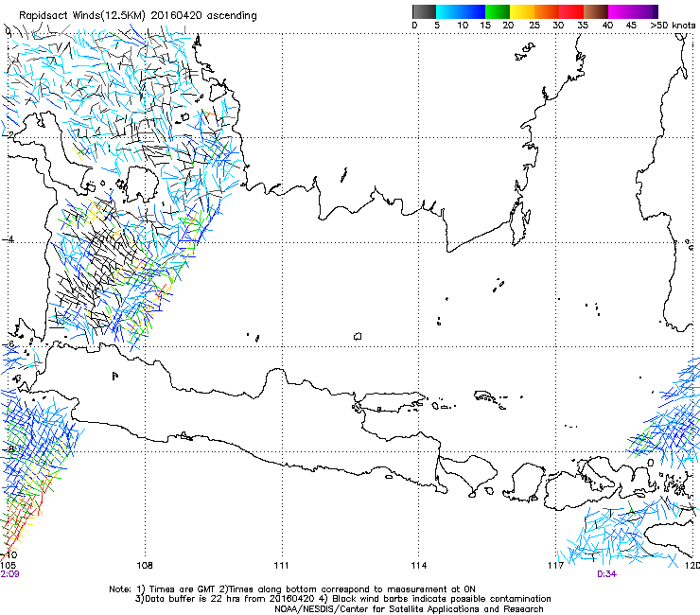The height and width of the screenshot is (615, 700).
Task: Click the '45' label under the color scale
Action: coord(631,26)
